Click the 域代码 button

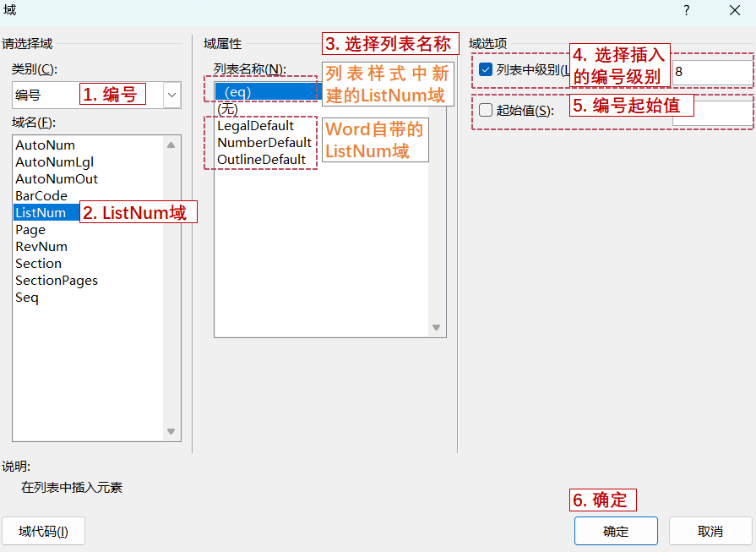click(x=43, y=531)
